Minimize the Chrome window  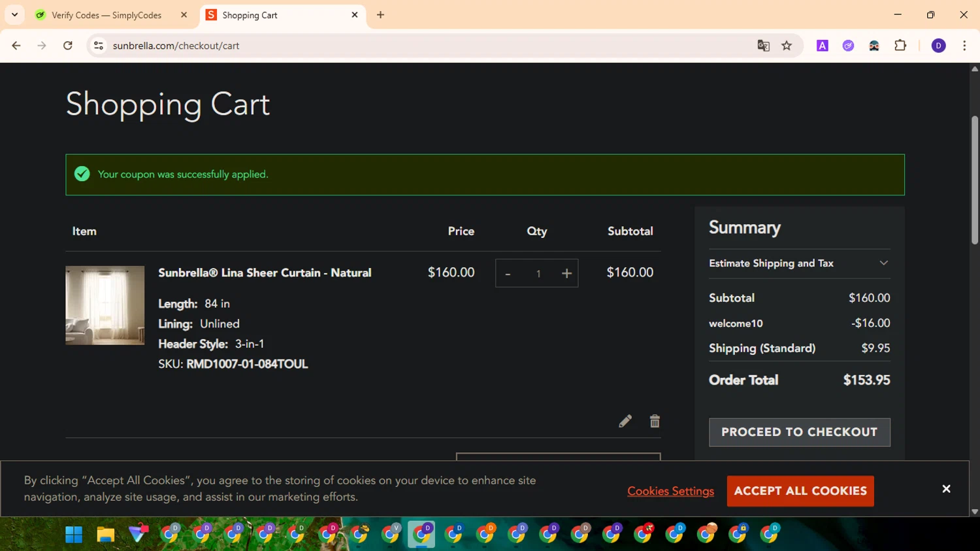click(898, 14)
